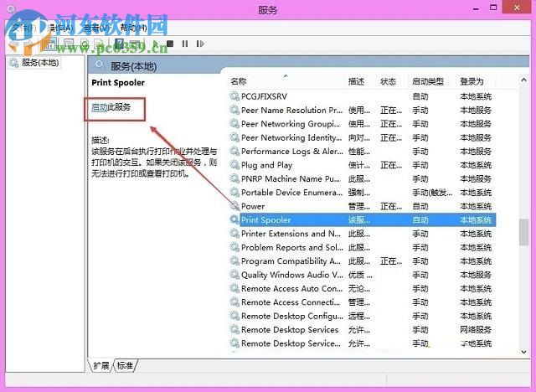Select Plug and Play service name
This screenshot has width=536, height=392.
[x=266, y=165]
